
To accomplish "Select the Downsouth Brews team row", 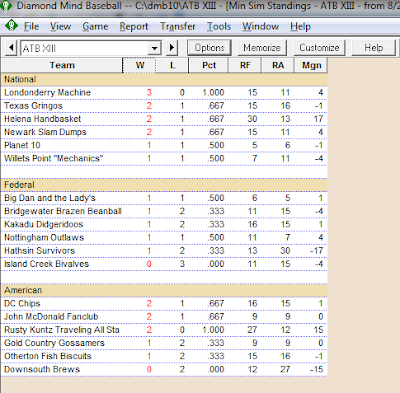I will tap(164, 369).
